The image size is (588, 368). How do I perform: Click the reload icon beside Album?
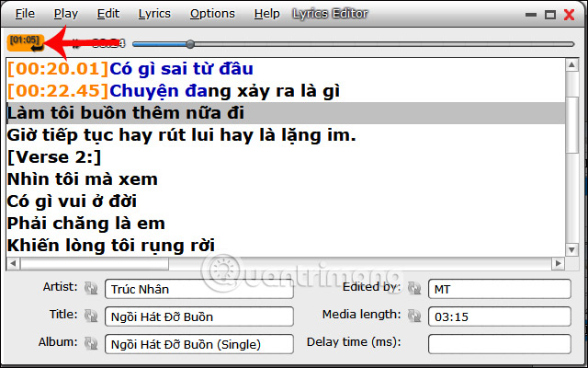(91, 343)
